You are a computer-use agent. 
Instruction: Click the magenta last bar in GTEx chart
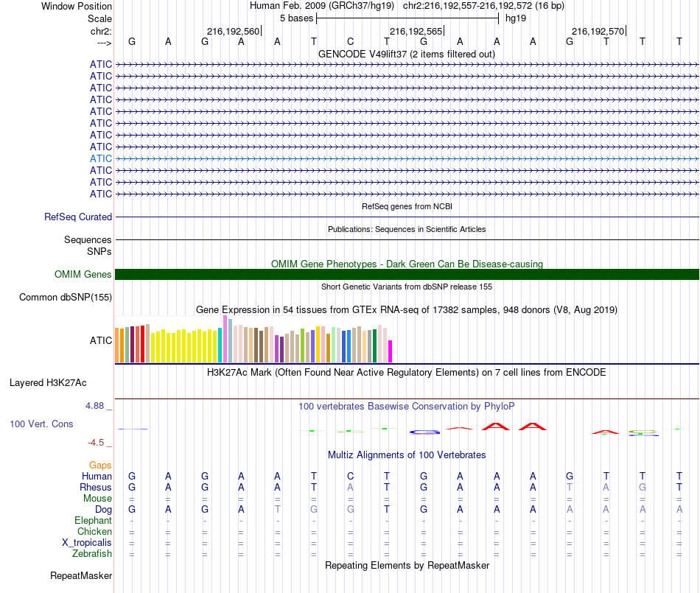(x=391, y=351)
